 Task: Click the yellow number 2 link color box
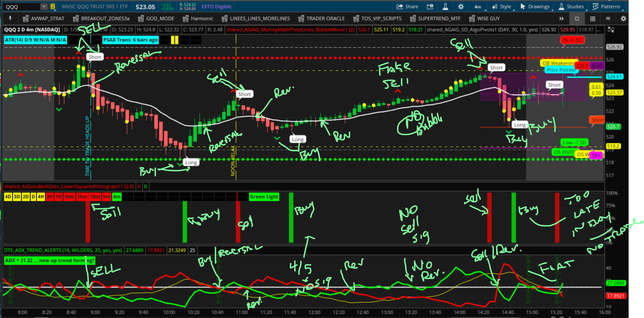[x=53, y=6]
